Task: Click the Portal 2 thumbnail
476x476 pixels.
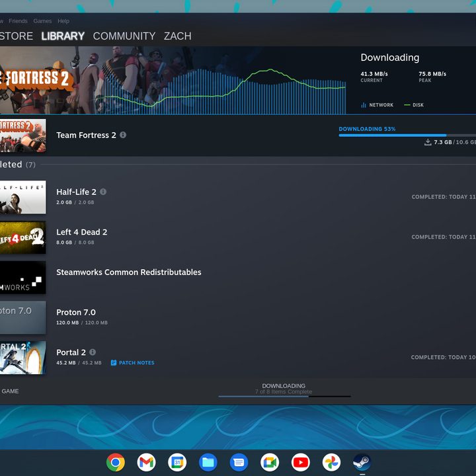Action: (22, 358)
